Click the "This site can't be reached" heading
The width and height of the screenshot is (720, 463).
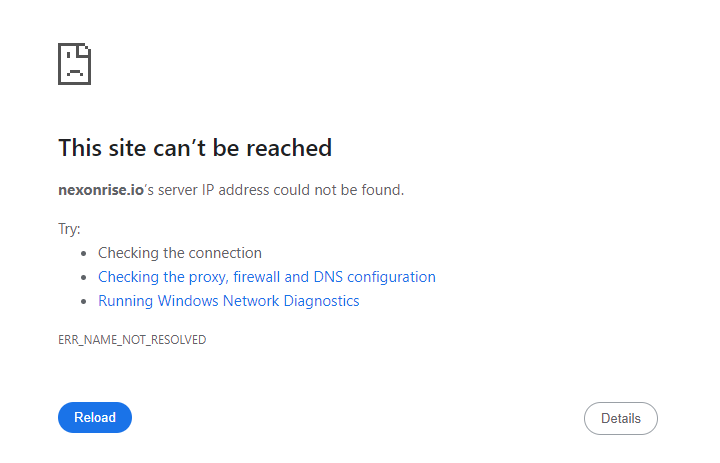point(195,148)
